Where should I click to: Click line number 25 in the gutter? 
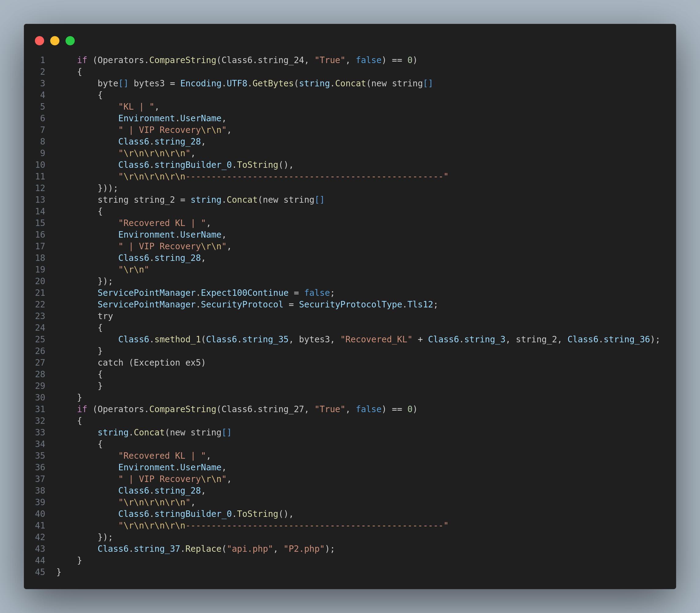point(40,339)
